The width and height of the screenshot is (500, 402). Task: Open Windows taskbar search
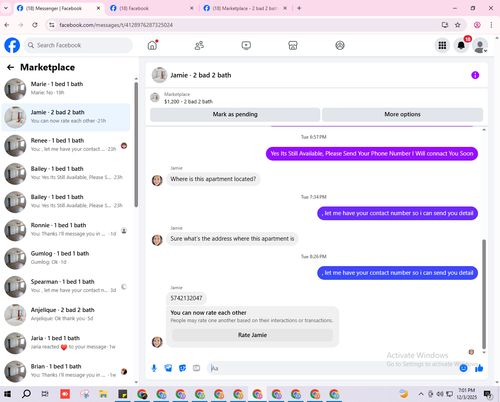tap(26, 394)
